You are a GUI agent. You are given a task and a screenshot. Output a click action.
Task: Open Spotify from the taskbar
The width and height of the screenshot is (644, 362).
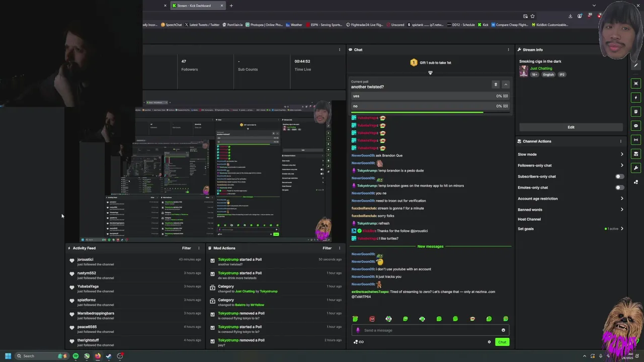pyautogui.click(x=75, y=356)
